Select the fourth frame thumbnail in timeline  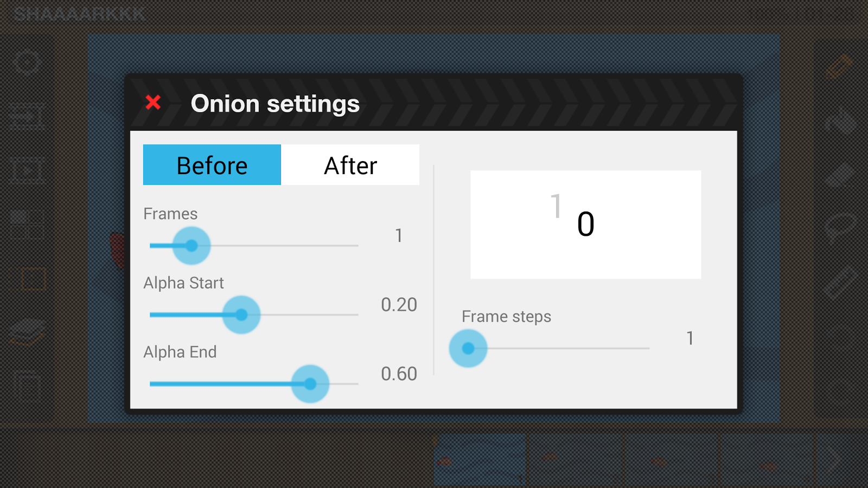point(767,460)
